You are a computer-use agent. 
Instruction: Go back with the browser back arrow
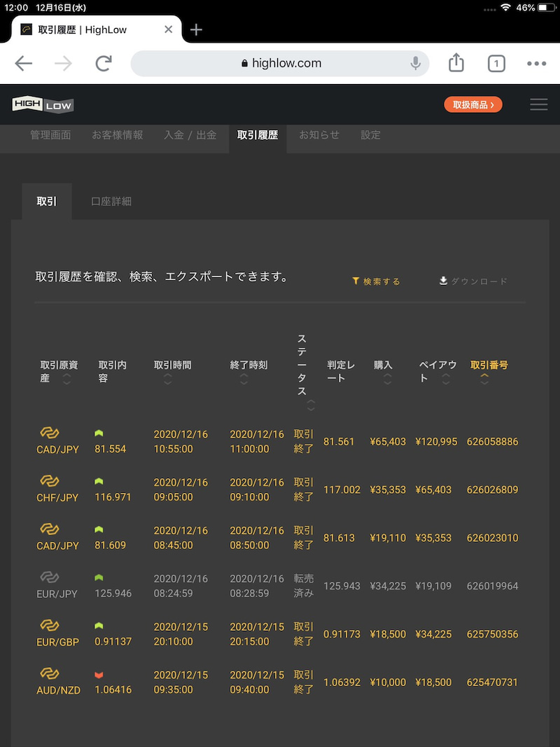click(x=23, y=63)
